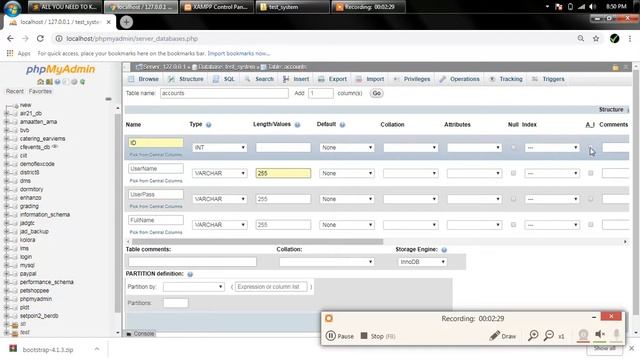Check the Null box for UserPass column

[513, 199]
